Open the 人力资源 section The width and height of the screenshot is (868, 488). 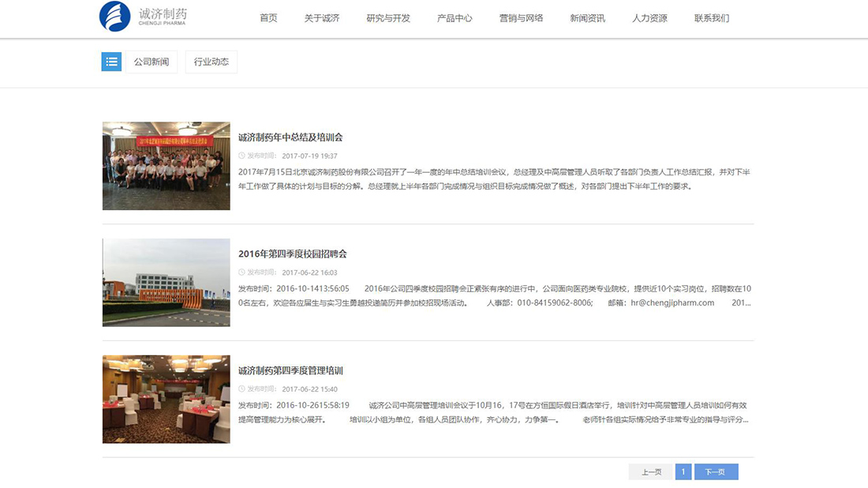[x=650, y=17]
